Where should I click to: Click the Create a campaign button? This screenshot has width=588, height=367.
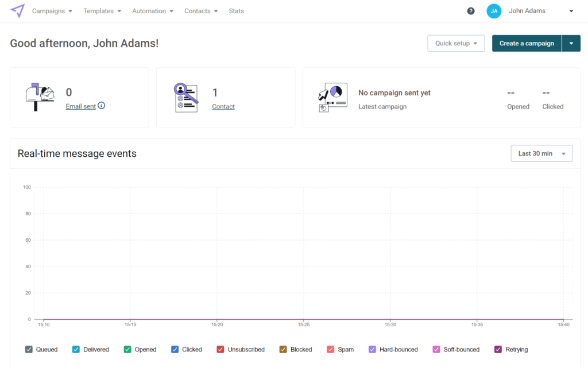527,43
